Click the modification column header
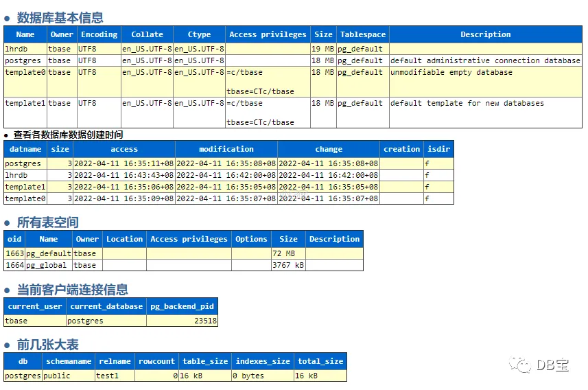The width and height of the screenshot is (588, 390). pyautogui.click(x=226, y=149)
